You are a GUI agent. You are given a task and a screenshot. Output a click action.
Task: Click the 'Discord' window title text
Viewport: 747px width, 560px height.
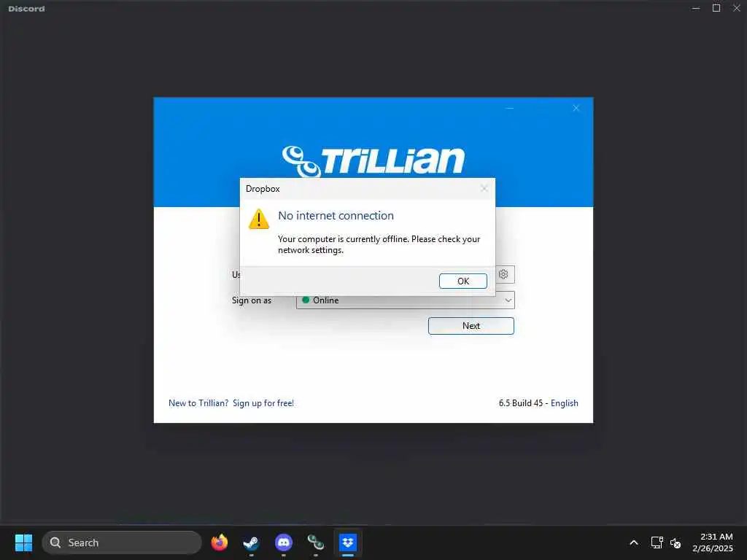pyautogui.click(x=27, y=9)
